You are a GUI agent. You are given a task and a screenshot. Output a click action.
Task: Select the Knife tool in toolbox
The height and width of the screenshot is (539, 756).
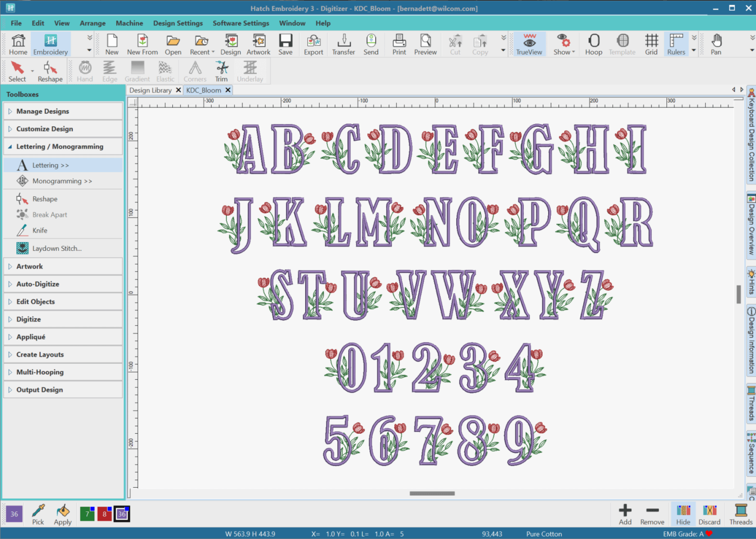[39, 230]
